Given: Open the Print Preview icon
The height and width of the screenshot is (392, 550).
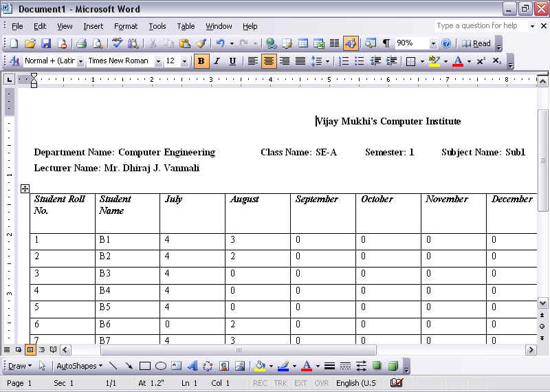Looking at the screenshot, I should [97, 43].
